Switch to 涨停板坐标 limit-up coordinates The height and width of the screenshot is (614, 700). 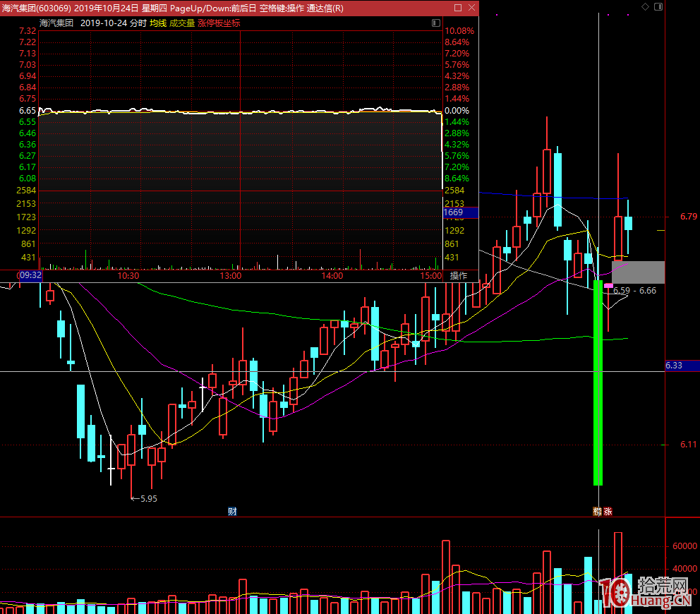click(x=219, y=23)
